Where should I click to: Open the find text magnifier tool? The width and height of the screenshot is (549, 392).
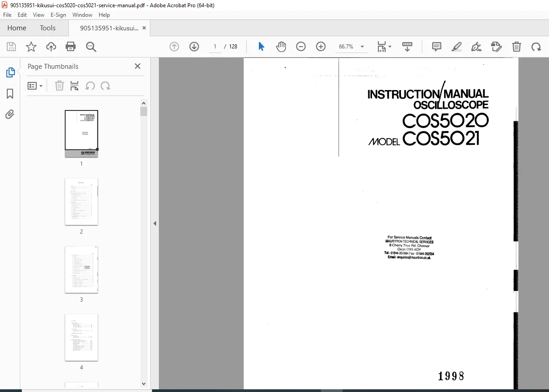pos(91,47)
